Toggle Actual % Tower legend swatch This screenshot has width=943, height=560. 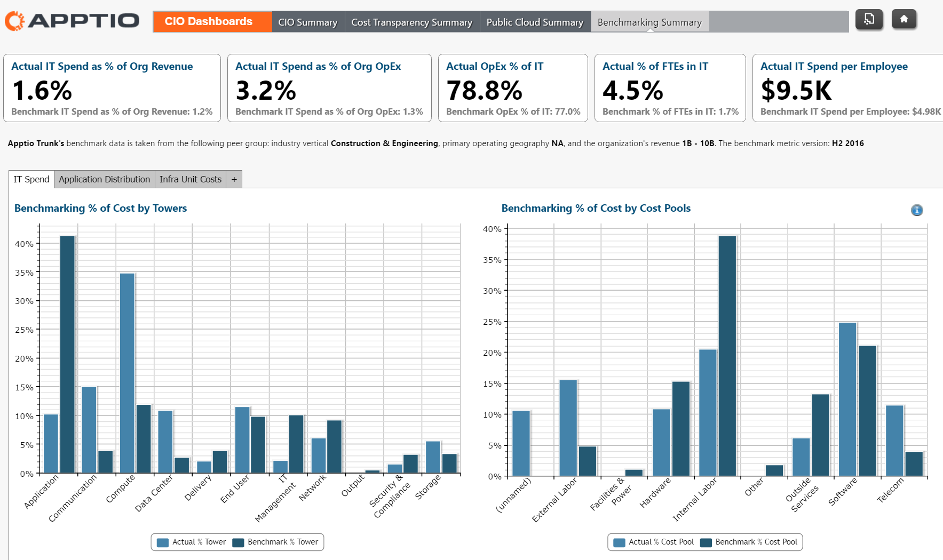tap(163, 542)
